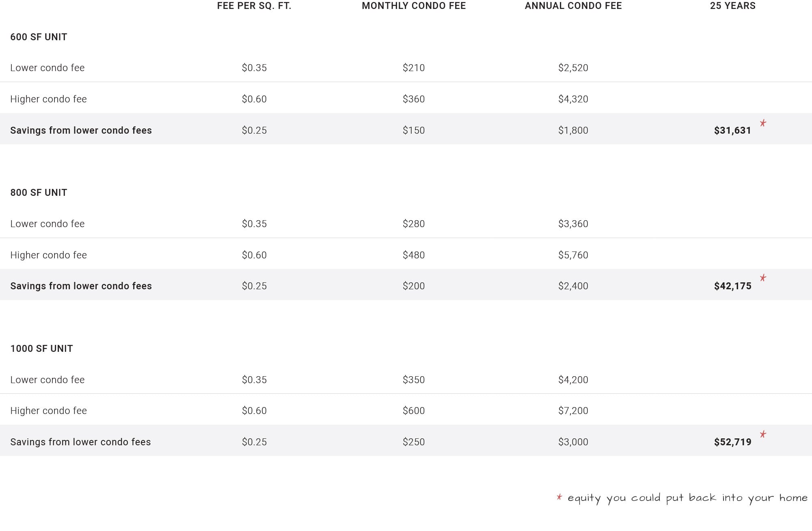This screenshot has width=812, height=531.
Task: Click the ANNUAL CONDO FEE column header
Action: point(573,6)
